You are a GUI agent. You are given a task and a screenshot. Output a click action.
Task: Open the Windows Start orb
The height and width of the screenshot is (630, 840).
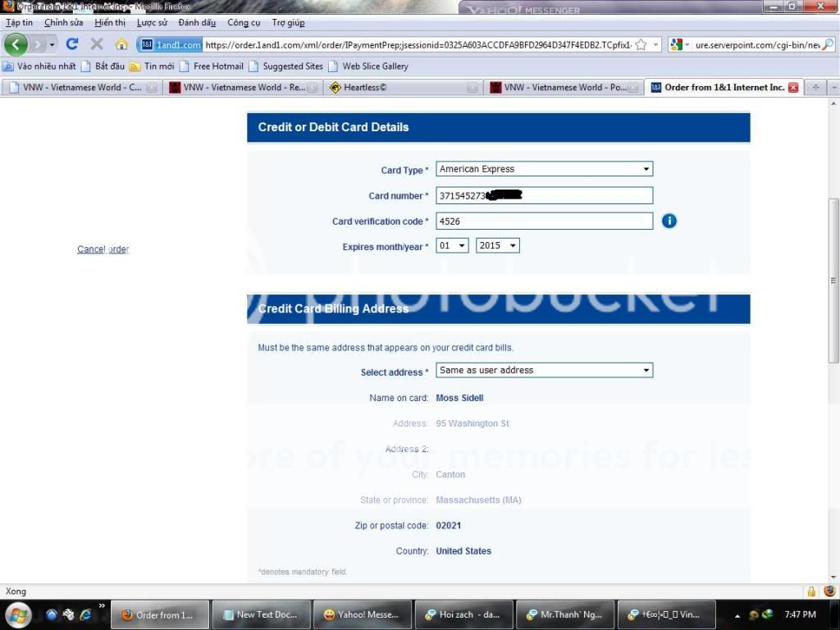[17, 614]
